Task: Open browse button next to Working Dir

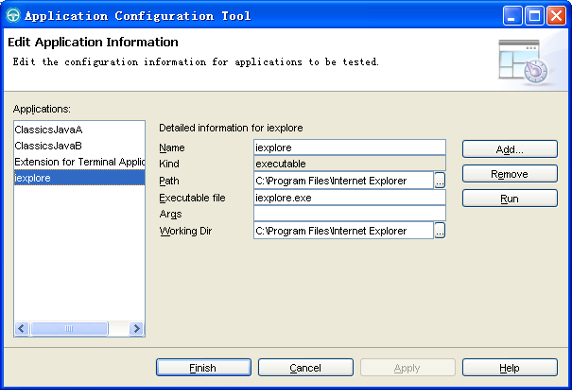Action: pos(440,230)
